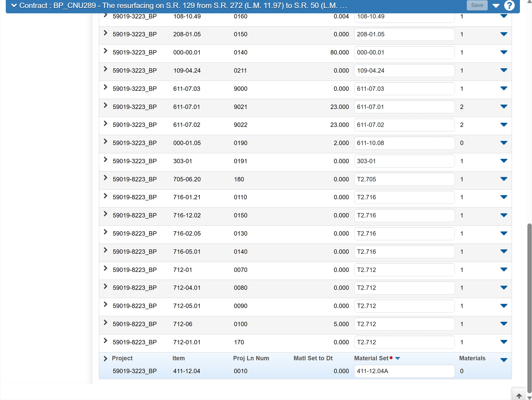This screenshot has height=400, width=532.
Task: Expand row for item 716-01.21
Action: point(105,196)
